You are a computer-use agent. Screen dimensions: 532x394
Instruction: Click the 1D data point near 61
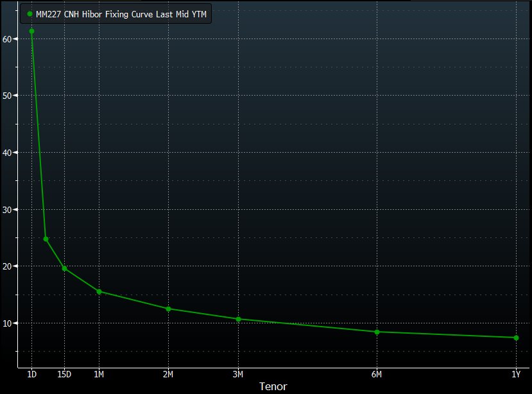[31, 31]
